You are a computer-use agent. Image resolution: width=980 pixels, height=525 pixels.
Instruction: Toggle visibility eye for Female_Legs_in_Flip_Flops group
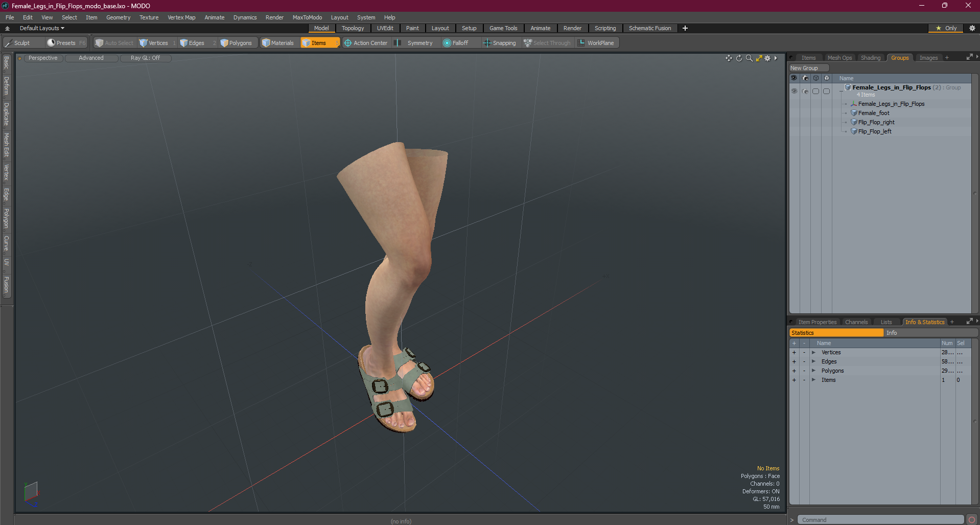point(794,91)
